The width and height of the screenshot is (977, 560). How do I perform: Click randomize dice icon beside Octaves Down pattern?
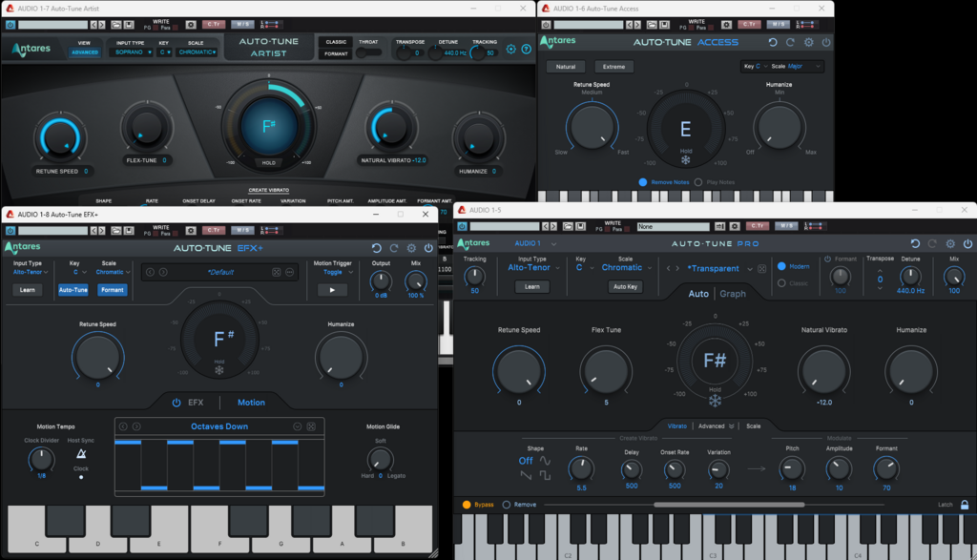[311, 426]
